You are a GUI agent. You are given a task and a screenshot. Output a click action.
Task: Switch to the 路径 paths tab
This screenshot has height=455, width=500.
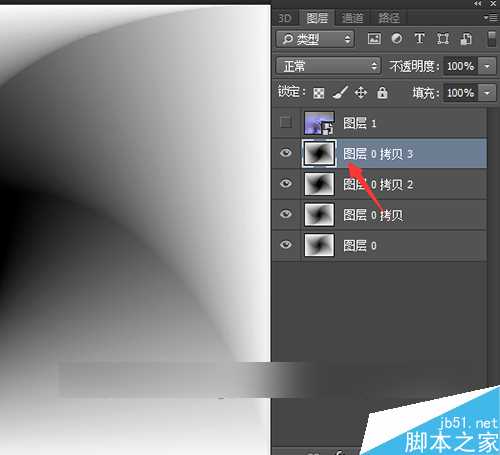tap(389, 18)
